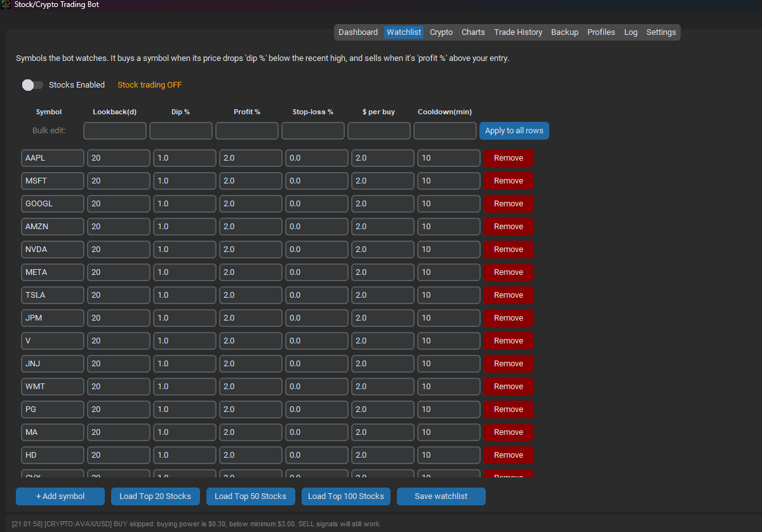Remove the V row

509,341
